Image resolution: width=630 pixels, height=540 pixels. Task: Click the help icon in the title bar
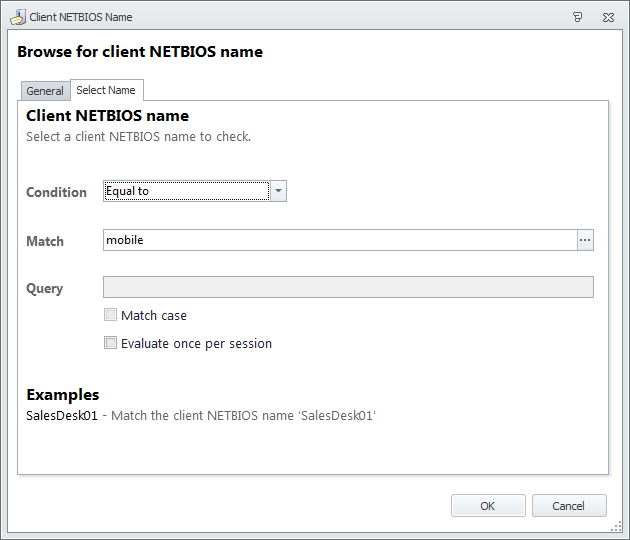(577, 17)
